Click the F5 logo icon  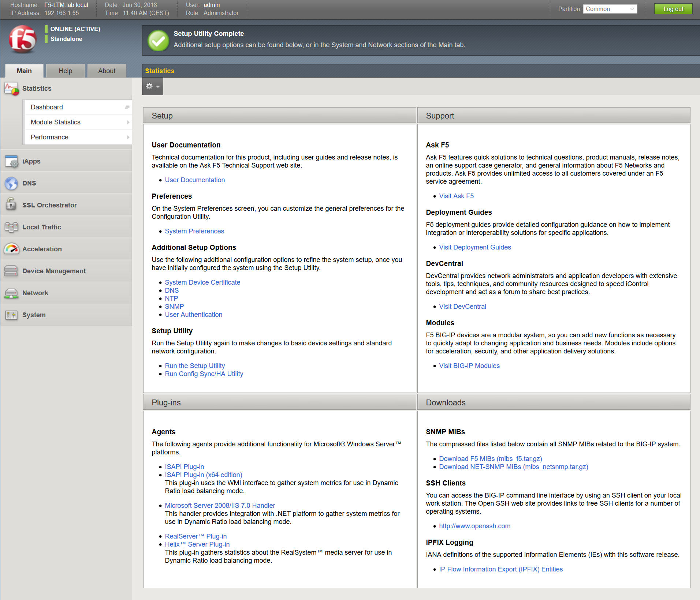[23, 39]
